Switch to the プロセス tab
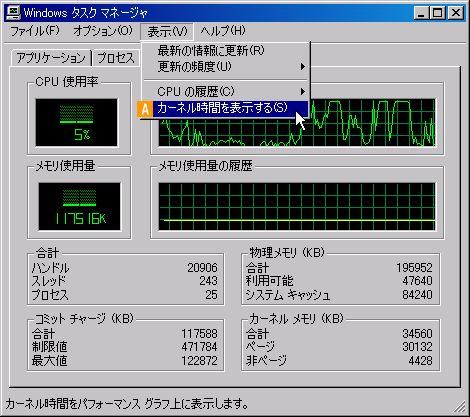470x417 pixels. coord(116,58)
